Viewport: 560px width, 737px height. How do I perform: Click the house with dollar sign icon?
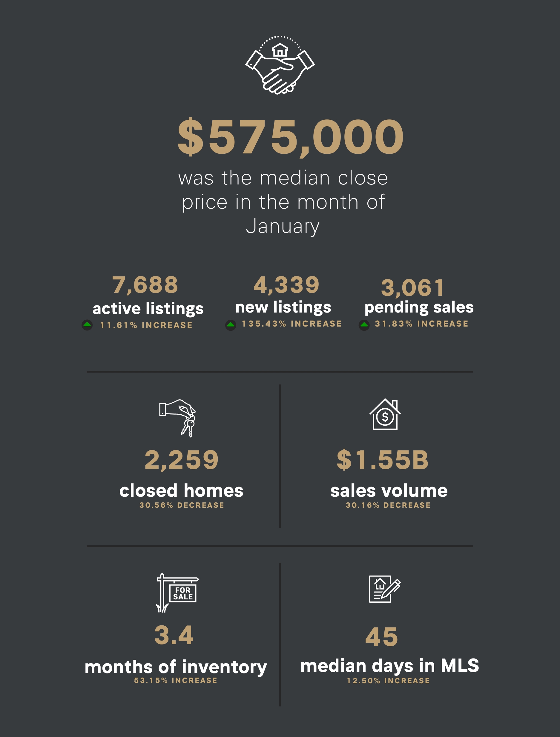(x=385, y=414)
